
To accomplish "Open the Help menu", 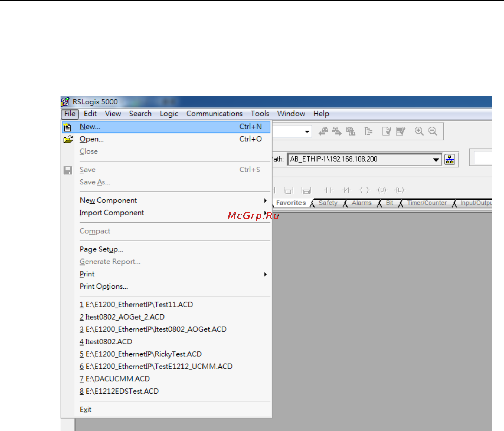I will click(321, 114).
